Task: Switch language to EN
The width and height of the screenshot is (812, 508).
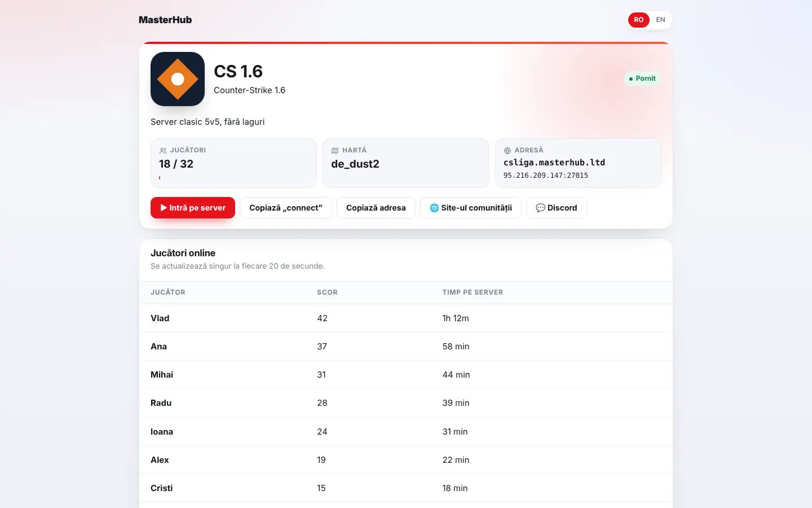Action: tap(660, 20)
